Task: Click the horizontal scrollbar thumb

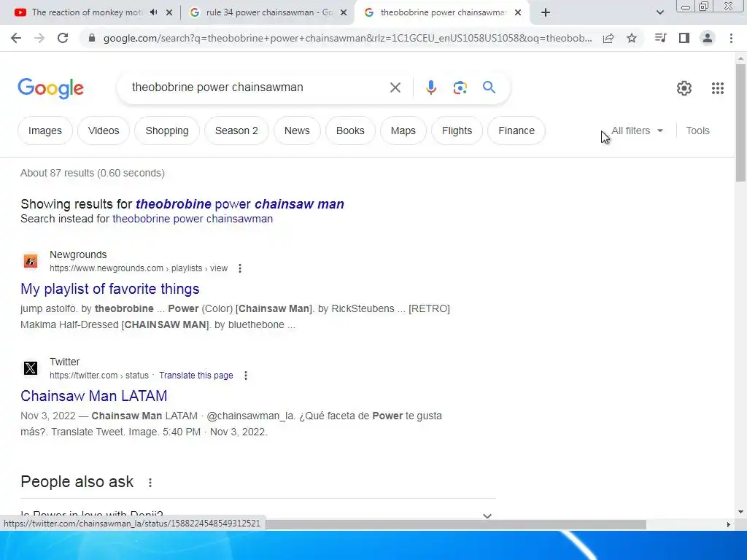Action: point(455,524)
